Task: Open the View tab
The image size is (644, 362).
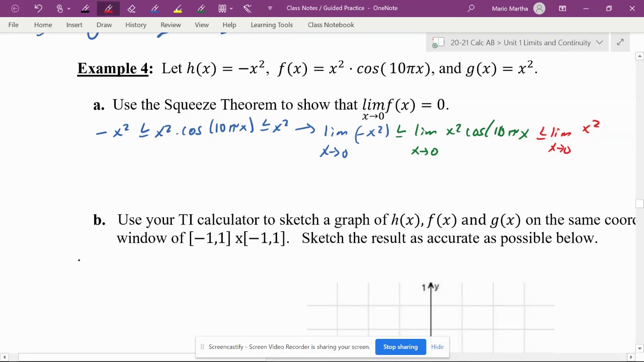Action: [x=202, y=25]
